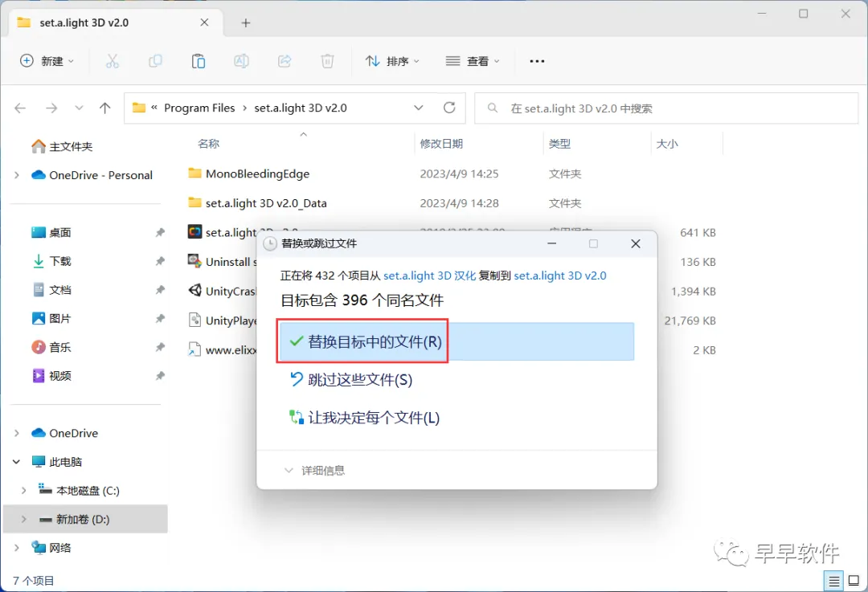
Task: Click the Cut scissors icon in toolbar
Action: coord(113,61)
